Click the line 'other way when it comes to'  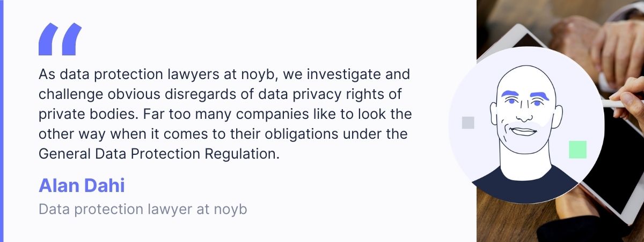pyautogui.click(x=224, y=133)
